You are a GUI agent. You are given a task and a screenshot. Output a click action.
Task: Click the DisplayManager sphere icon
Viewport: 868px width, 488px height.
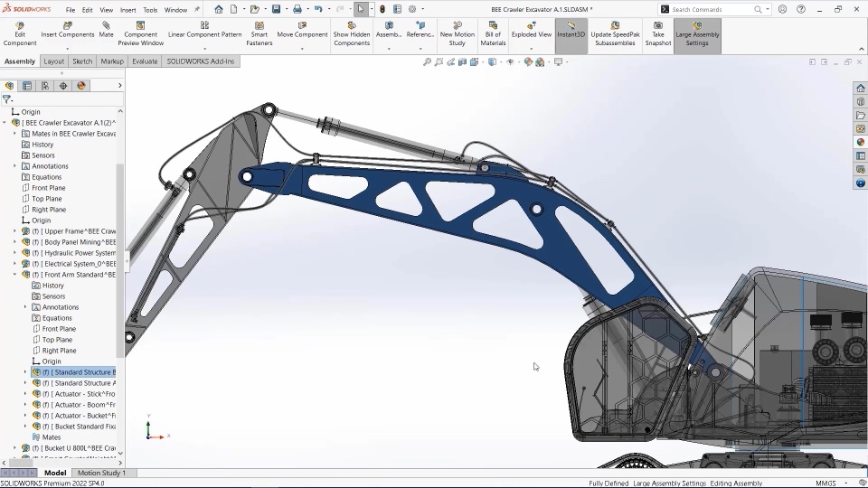point(81,86)
